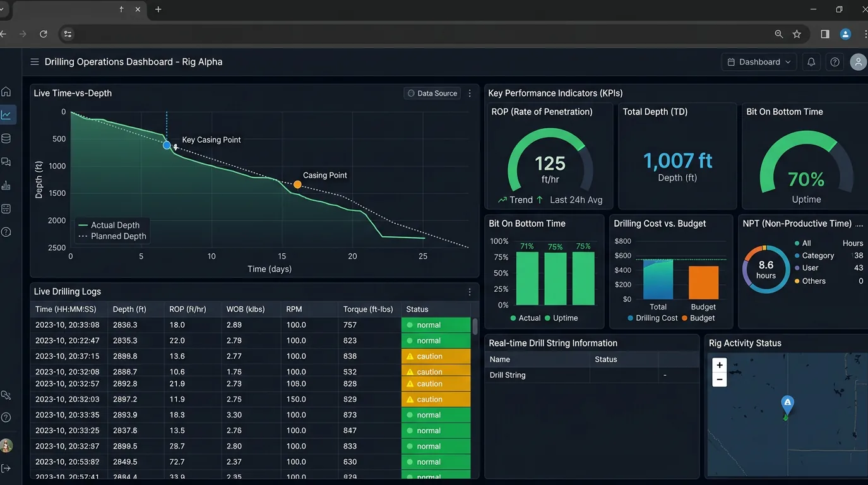Click the rig location pin on map
The height and width of the screenshot is (485, 868).
787,406
